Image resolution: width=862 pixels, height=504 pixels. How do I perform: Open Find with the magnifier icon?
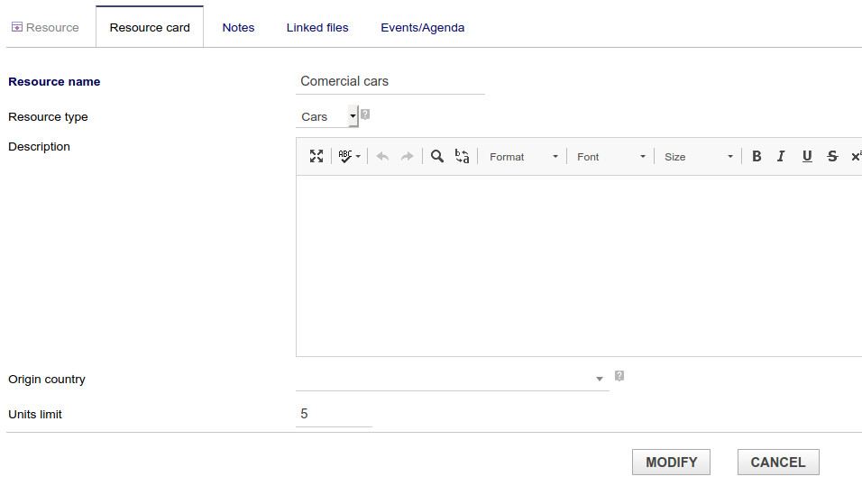(437, 156)
